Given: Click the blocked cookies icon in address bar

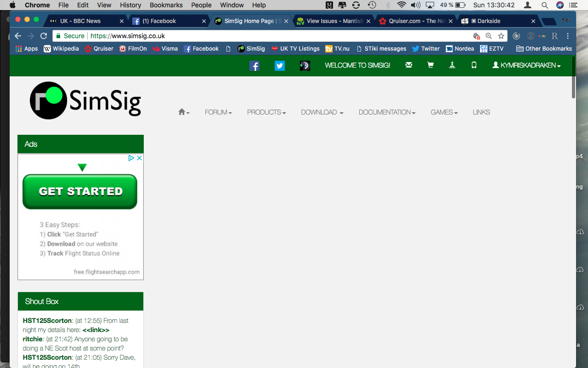Looking at the screenshot, I should click(476, 36).
